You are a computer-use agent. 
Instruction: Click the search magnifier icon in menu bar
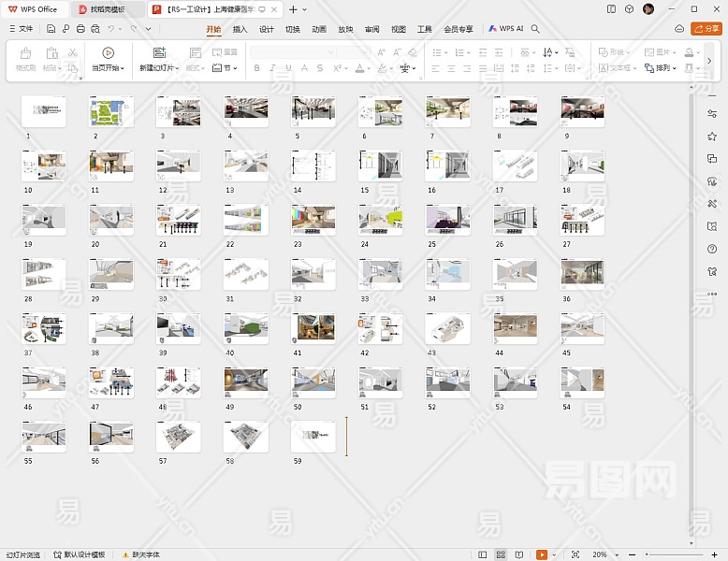(535, 29)
